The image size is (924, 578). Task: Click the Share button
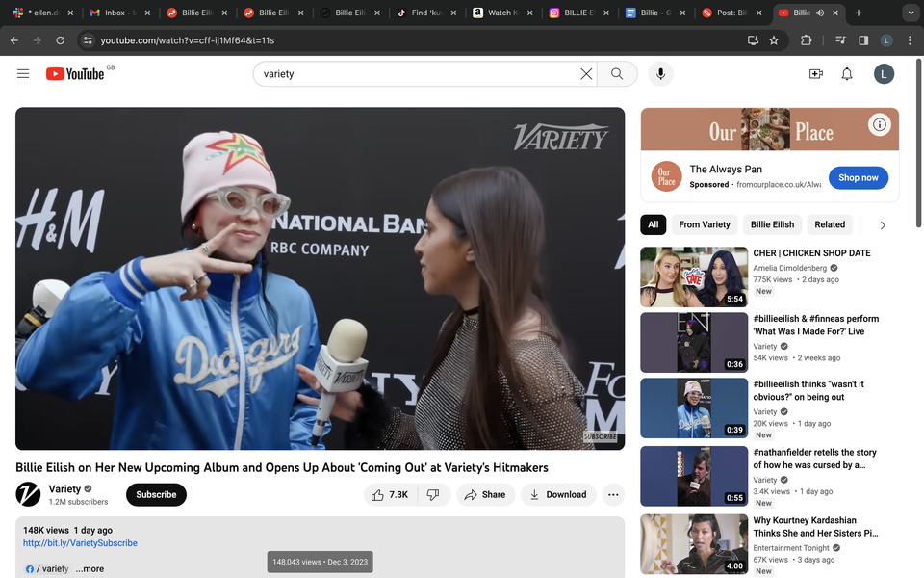click(485, 495)
